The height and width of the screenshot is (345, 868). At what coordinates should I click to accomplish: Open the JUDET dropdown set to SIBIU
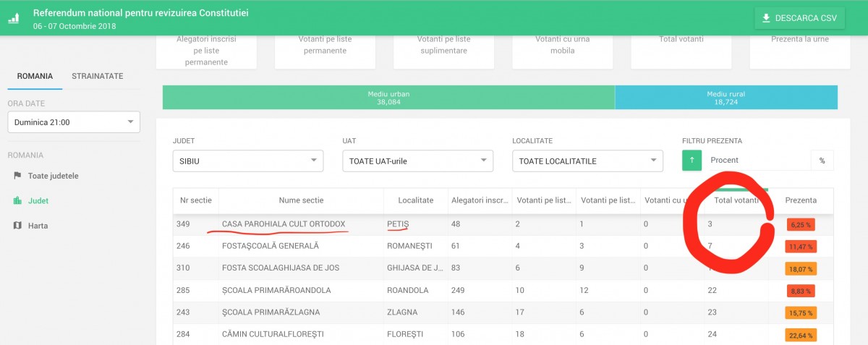click(248, 161)
